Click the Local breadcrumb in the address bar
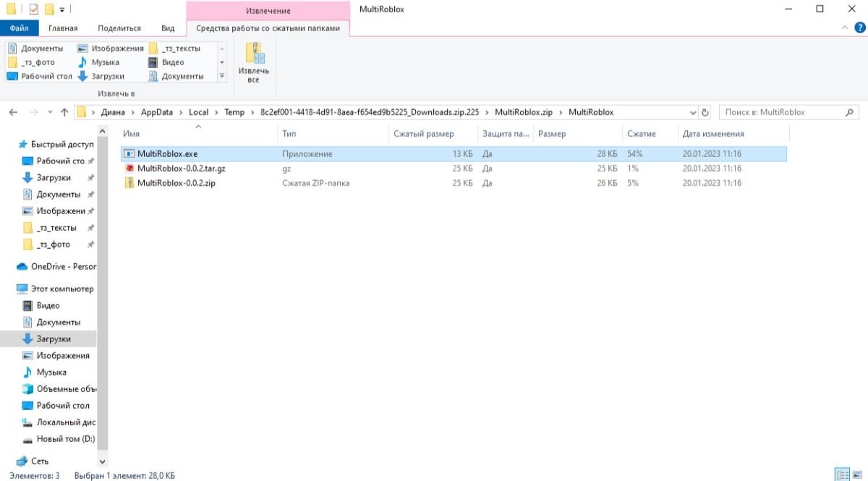 198,113
